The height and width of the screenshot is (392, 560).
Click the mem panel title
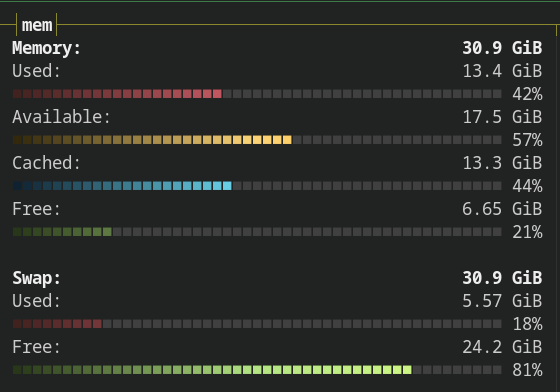(x=37, y=25)
